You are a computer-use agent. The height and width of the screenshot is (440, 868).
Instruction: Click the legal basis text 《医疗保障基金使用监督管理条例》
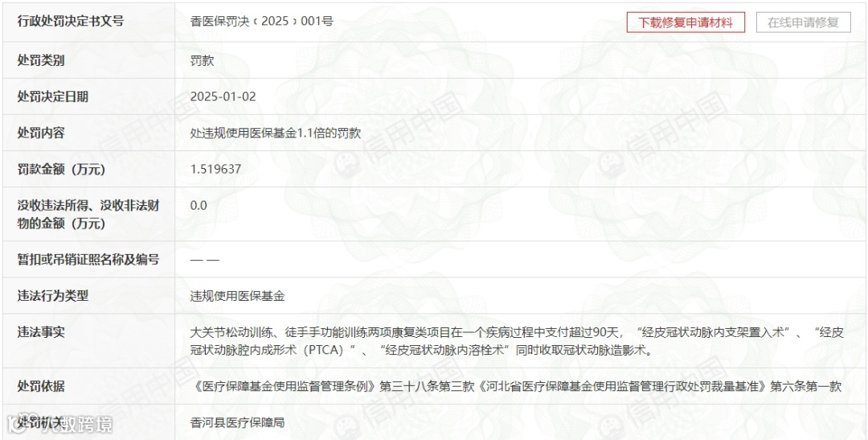tap(284, 386)
